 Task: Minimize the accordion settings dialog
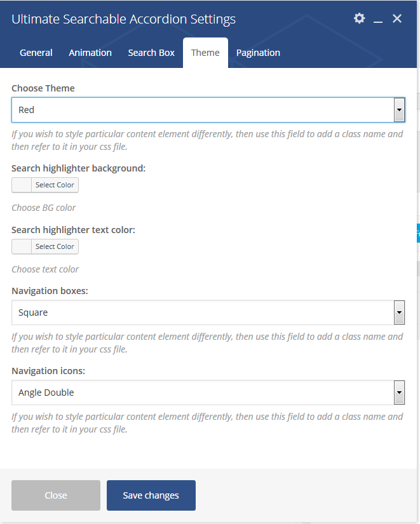pos(378,20)
